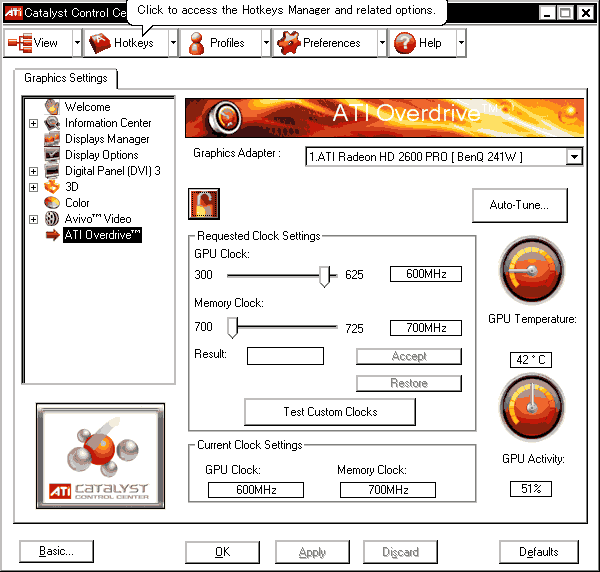Click the 3D cube icon
The image size is (600, 572).
click(52, 187)
